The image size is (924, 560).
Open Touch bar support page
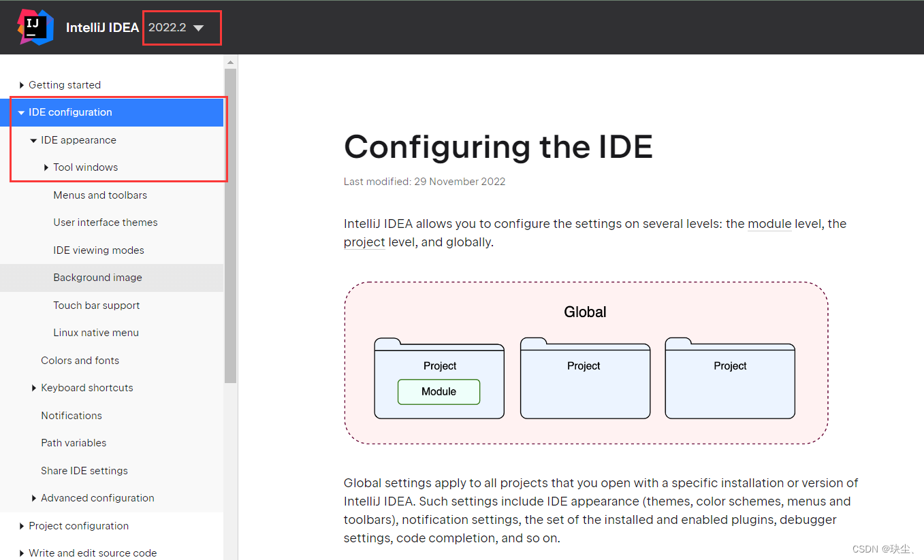click(97, 306)
